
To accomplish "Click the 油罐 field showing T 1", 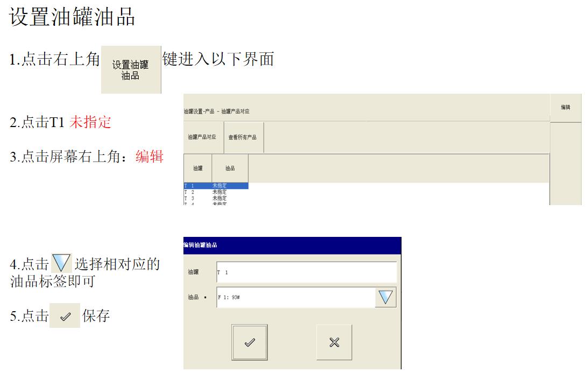I will pyautogui.click(x=306, y=272).
